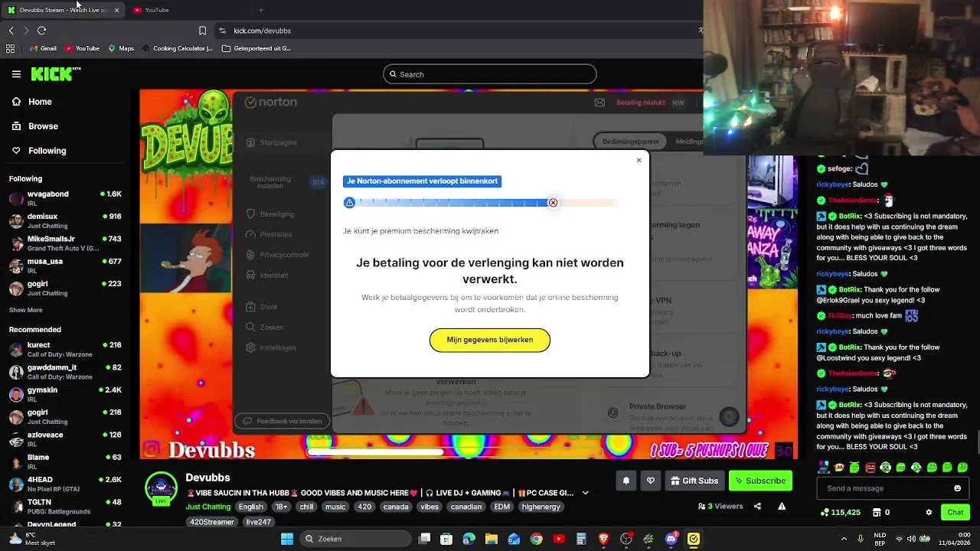Toggle follow heart for Devubbs
This screenshot has height=551, width=980.
[x=651, y=481]
